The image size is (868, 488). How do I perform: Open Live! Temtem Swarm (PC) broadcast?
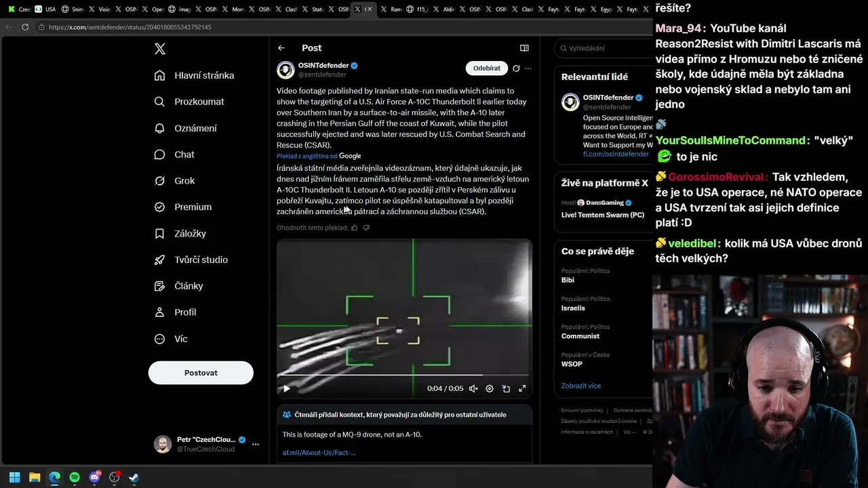603,215
